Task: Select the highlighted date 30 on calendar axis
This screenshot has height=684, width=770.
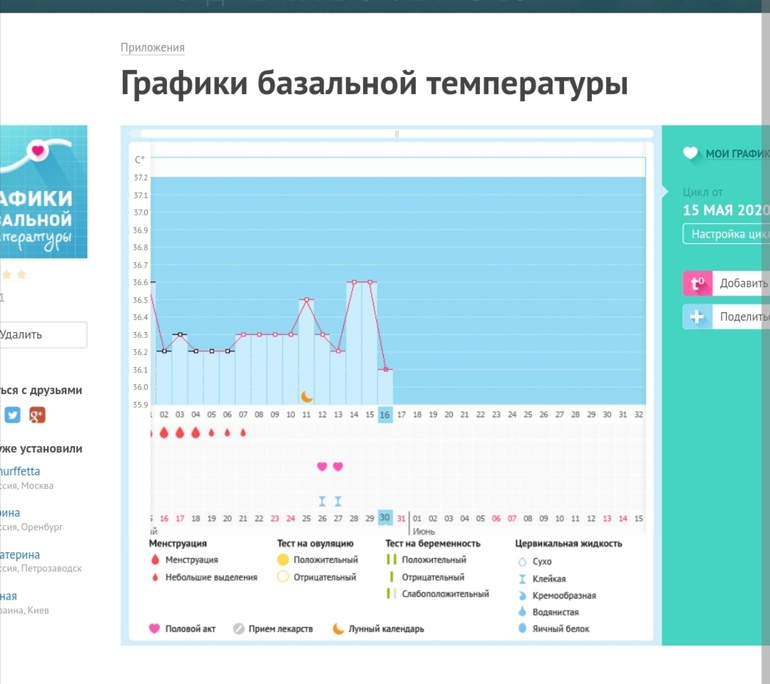Action: click(385, 518)
